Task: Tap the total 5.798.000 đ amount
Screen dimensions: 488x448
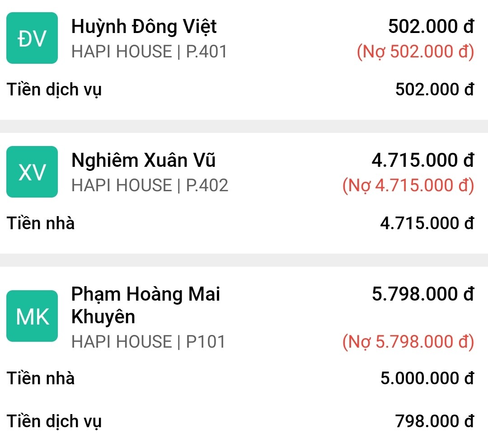Action: [422, 294]
